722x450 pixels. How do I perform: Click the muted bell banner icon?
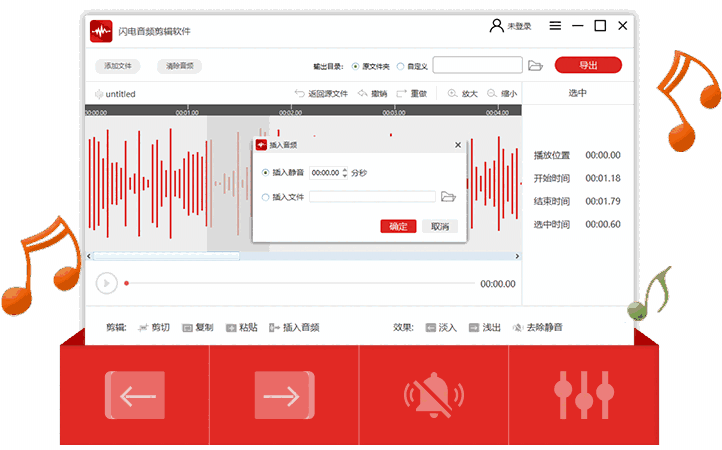(434, 395)
